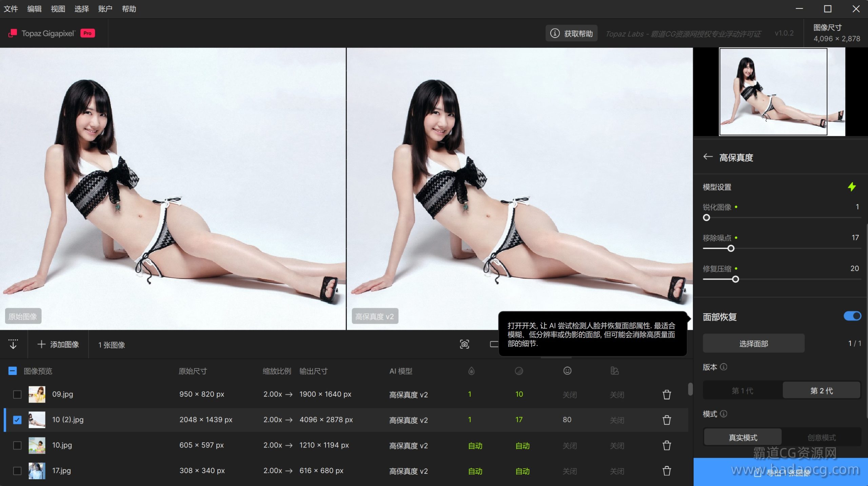Open the 文件 menu
Viewport: 868px width, 486px height.
click(11, 9)
